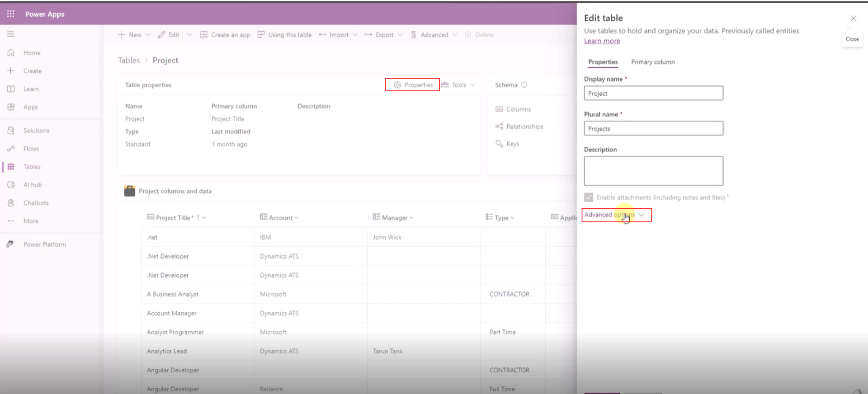Click the John Wick manager cell
868x394 pixels.
pos(387,237)
